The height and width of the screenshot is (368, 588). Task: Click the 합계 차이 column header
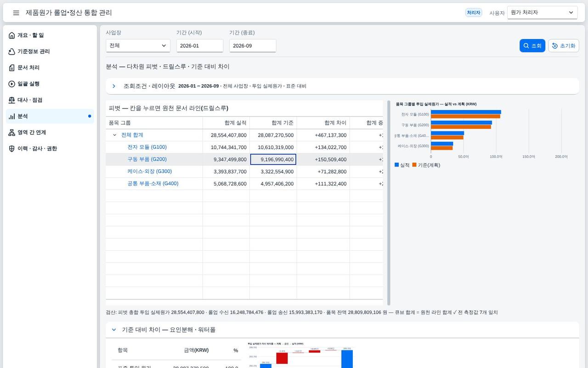pyautogui.click(x=323, y=123)
